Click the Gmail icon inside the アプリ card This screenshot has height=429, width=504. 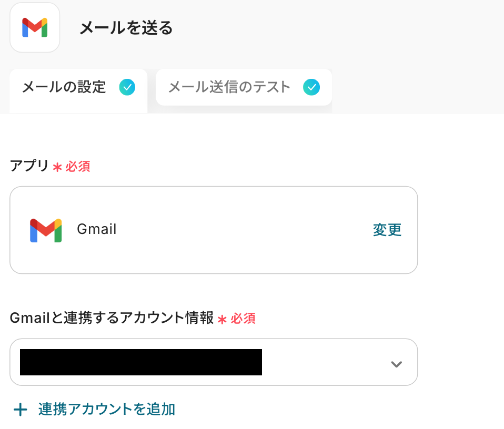click(46, 230)
